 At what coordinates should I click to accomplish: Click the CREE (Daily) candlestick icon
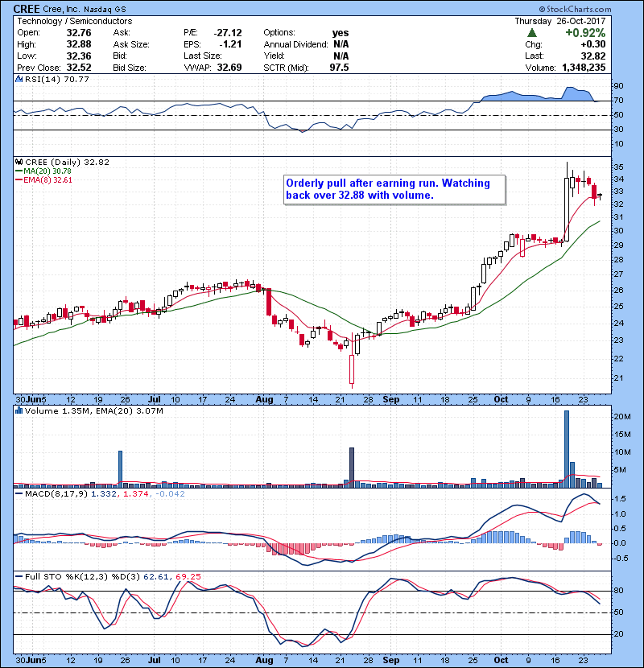(19, 162)
